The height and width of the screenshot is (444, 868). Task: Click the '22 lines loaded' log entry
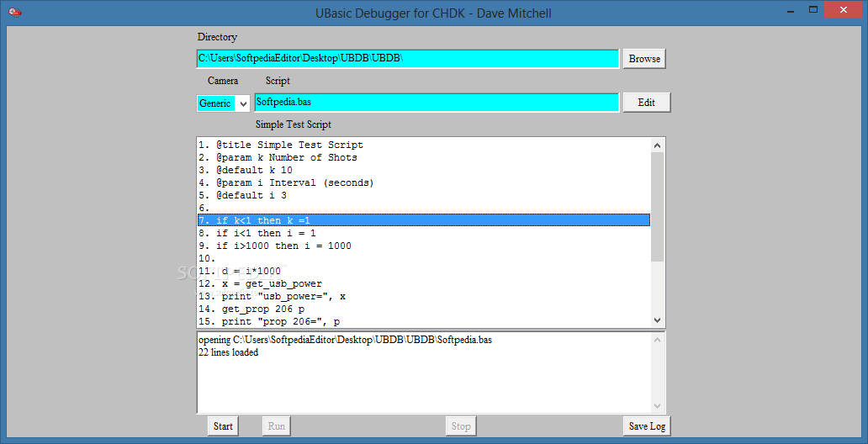click(228, 352)
